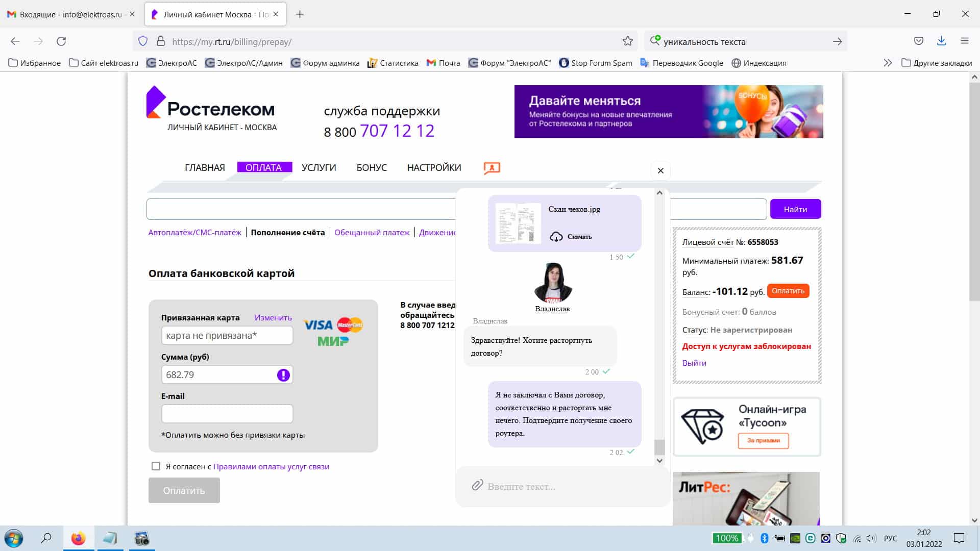Open the УСЛУГИ navigation tab
The width and height of the screenshot is (980, 551).
[x=319, y=167]
